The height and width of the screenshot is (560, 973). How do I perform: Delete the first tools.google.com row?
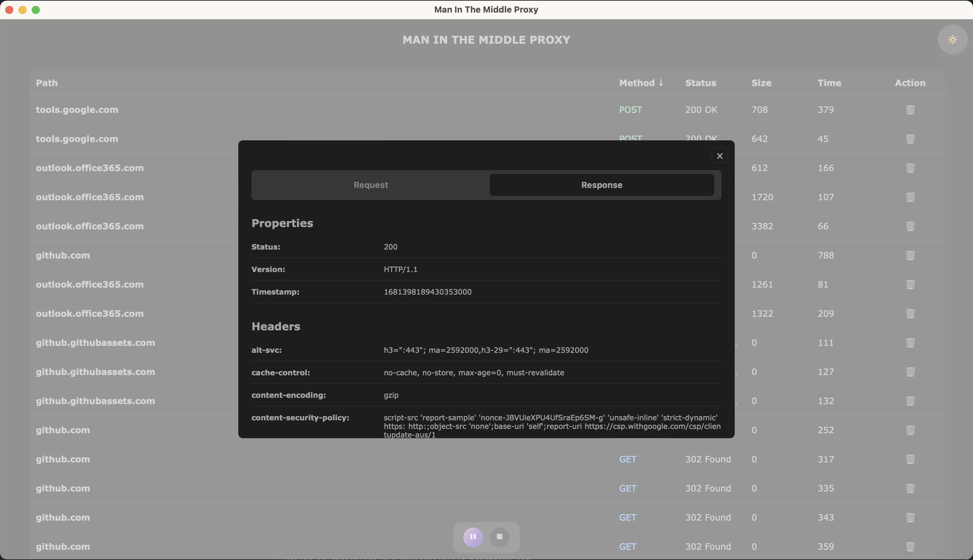(x=910, y=110)
